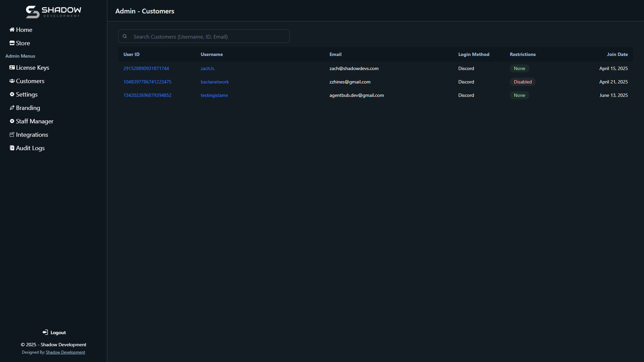
Task: Open the testingislame username link
Action: (214, 95)
